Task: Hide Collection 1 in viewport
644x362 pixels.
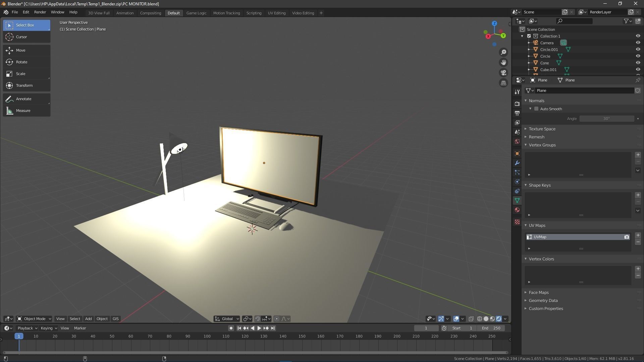Action: [638, 36]
